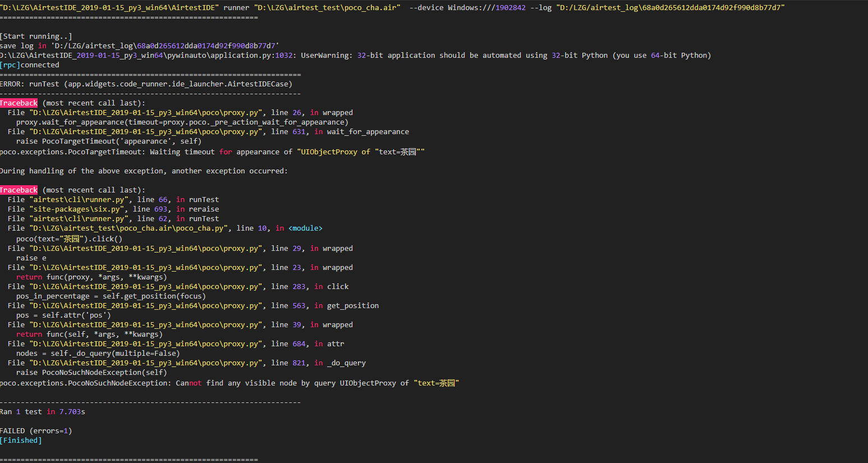Click the 'poco_cha.air' script path in the runner command
This screenshot has height=463, width=868.
point(327,8)
